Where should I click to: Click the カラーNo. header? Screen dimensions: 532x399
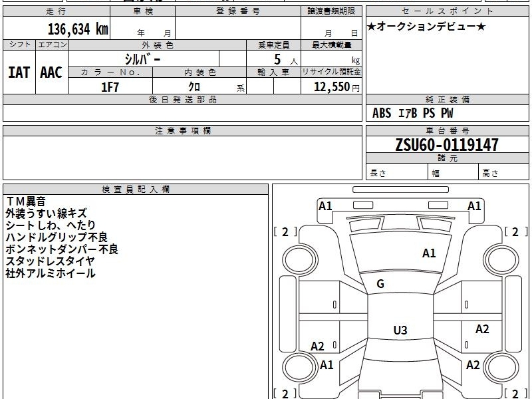(x=110, y=72)
